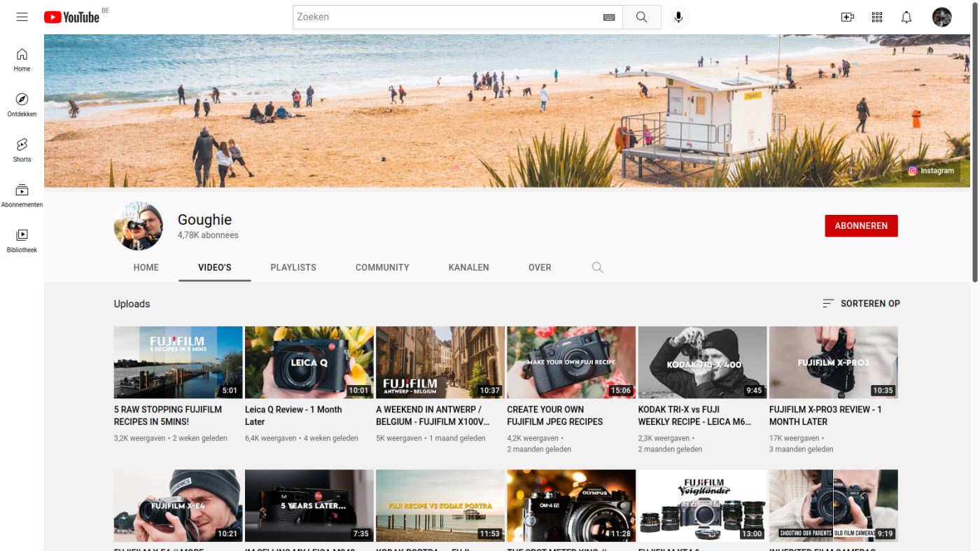Click the search magnifier button
This screenshot has height=551, width=980.
click(642, 18)
